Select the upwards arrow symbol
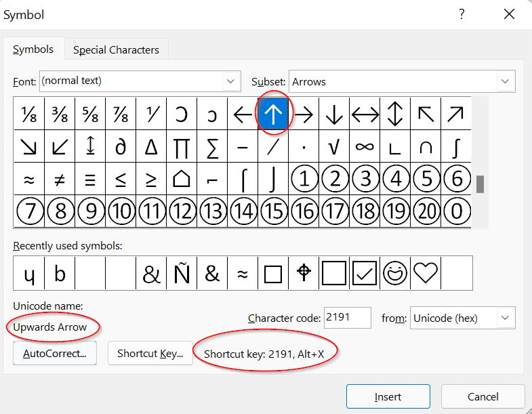Viewport: 532px width, 414px height. click(x=273, y=114)
